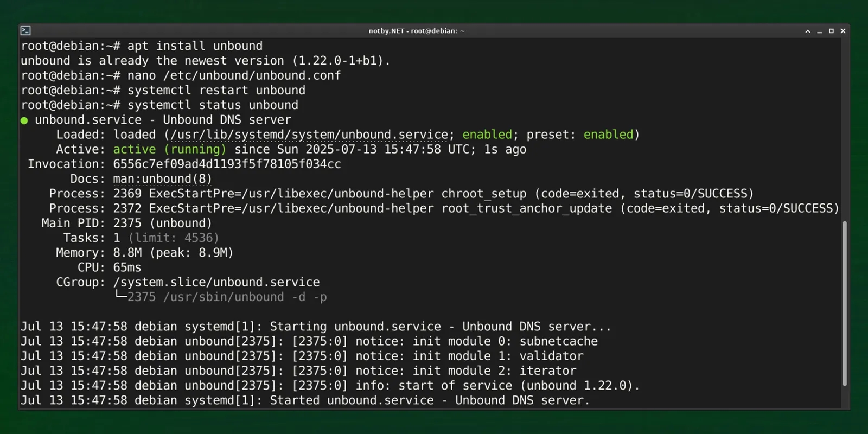Click the terminal vertical scrollbar

tap(845, 303)
